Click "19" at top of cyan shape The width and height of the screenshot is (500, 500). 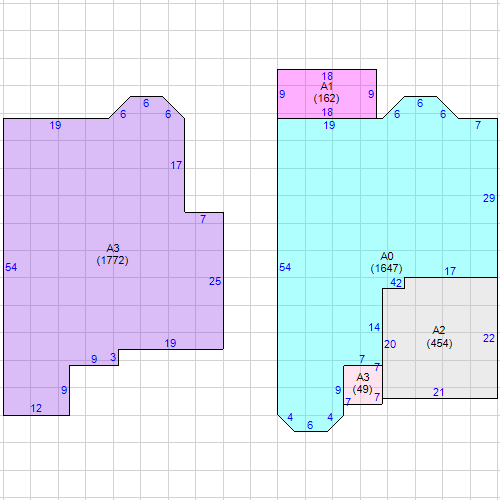click(x=329, y=125)
